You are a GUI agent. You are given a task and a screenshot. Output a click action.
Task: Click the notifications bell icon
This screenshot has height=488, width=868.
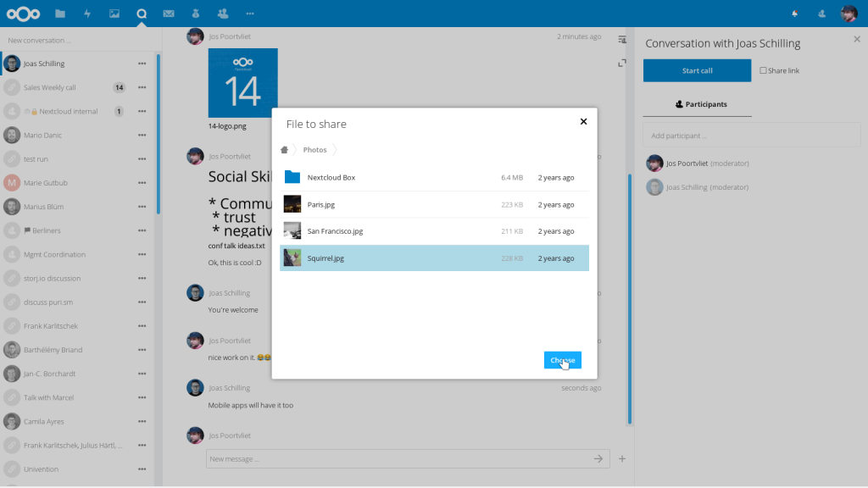point(794,14)
